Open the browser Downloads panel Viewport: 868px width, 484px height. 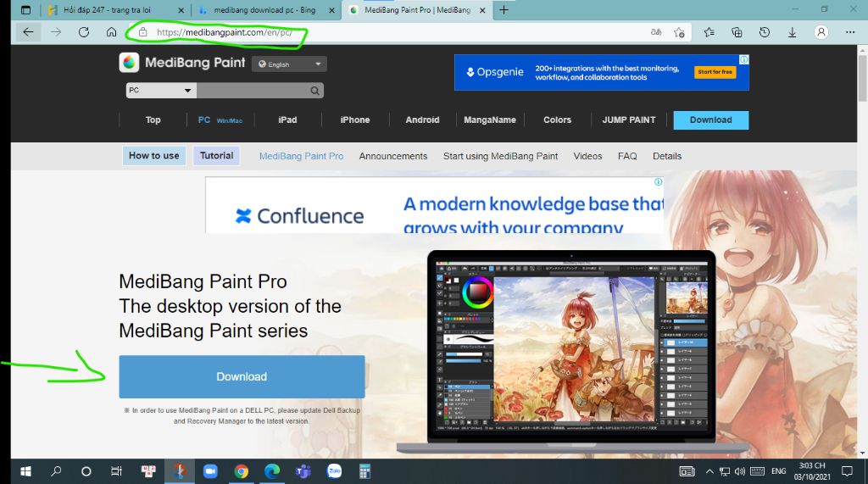pos(793,32)
